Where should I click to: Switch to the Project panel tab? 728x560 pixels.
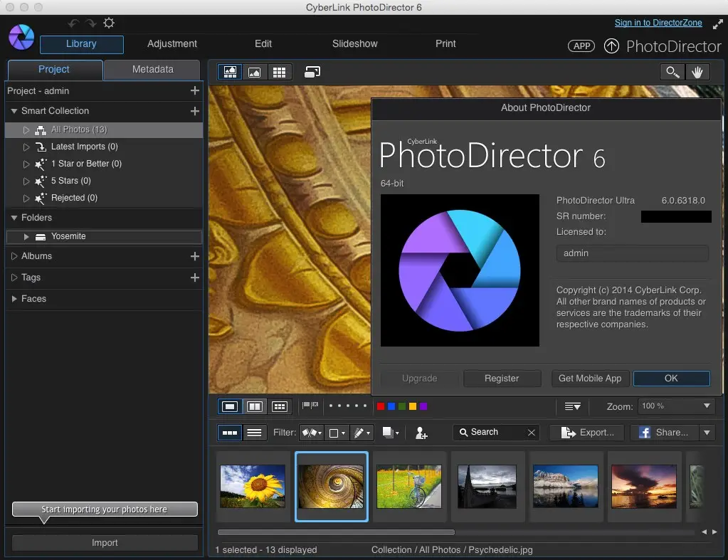(x=55, y=70)
